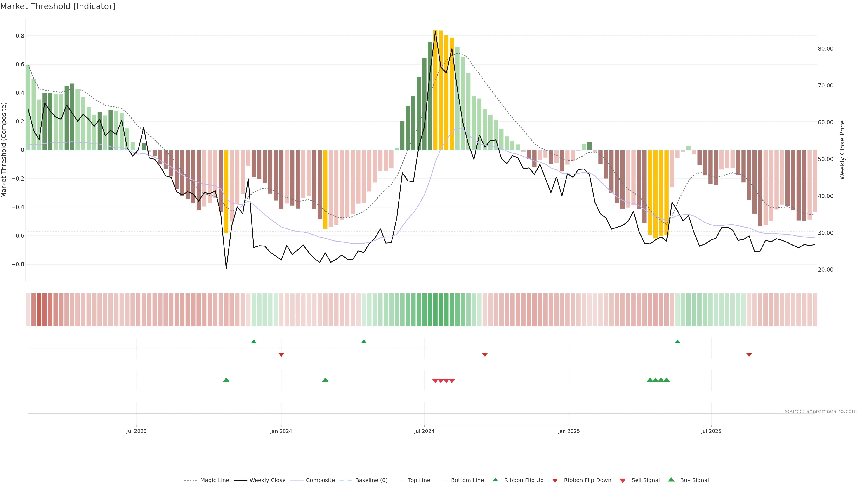
Task: Click the Weekly Close Price axis label
Action: pyautogui.click(x=842, y=150)
